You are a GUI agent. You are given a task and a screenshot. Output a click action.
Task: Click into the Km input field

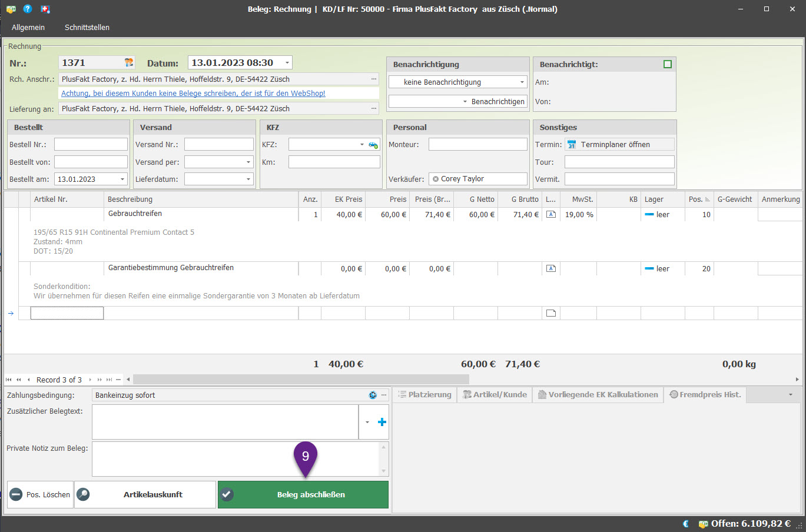point(334,162)
